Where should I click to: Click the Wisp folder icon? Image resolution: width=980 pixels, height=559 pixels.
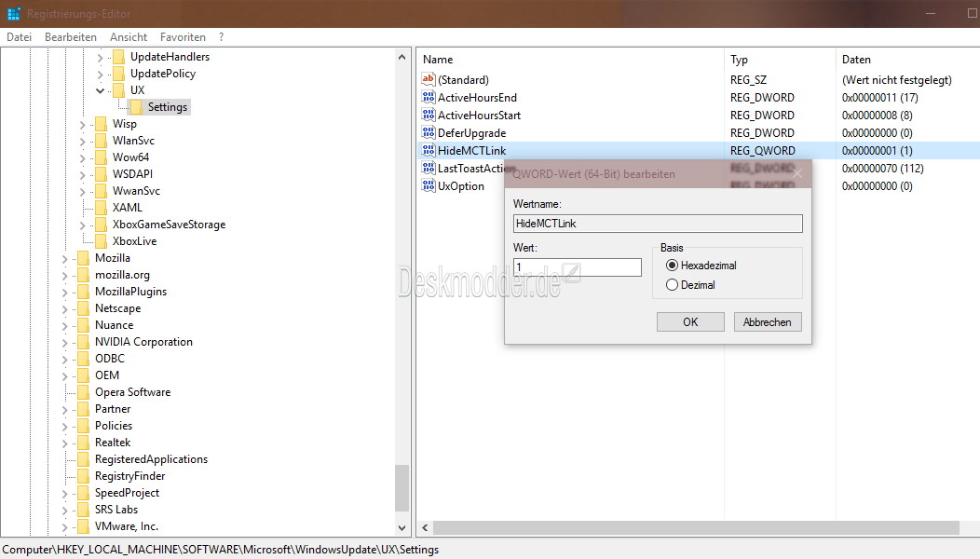point(101,124)
